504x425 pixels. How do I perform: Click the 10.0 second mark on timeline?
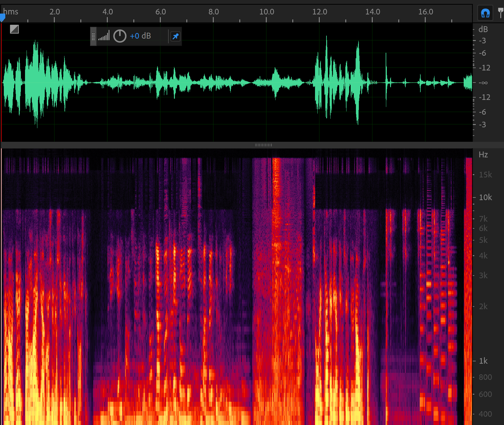[x=266, y=12]
